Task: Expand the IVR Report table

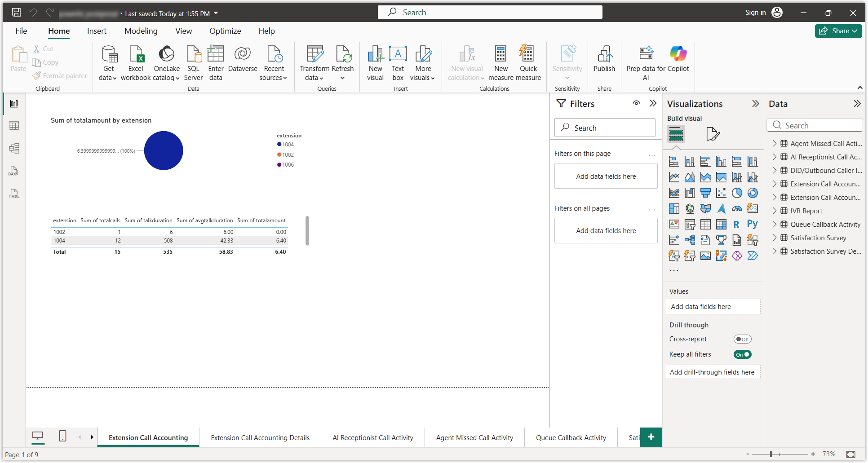Action: (775, 211)
